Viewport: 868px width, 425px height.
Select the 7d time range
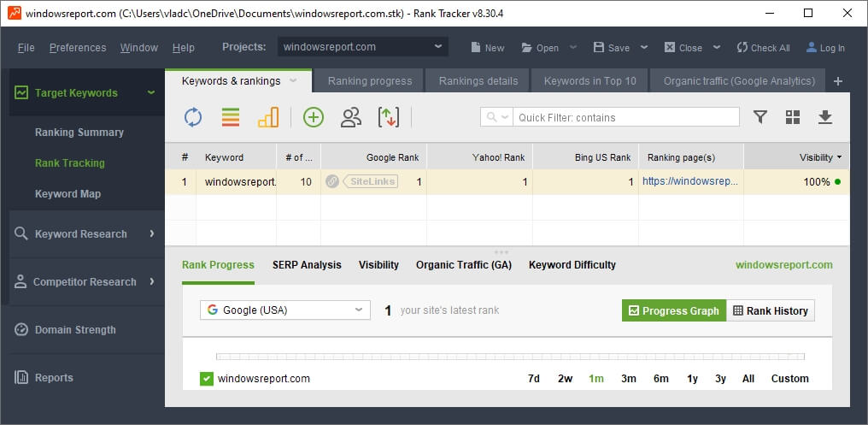point(534,379)
